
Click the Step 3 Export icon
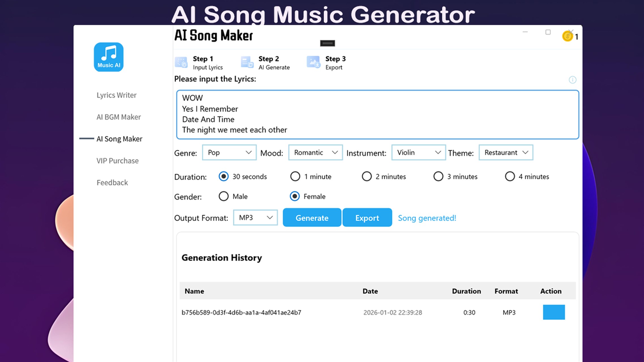point(313,63)
